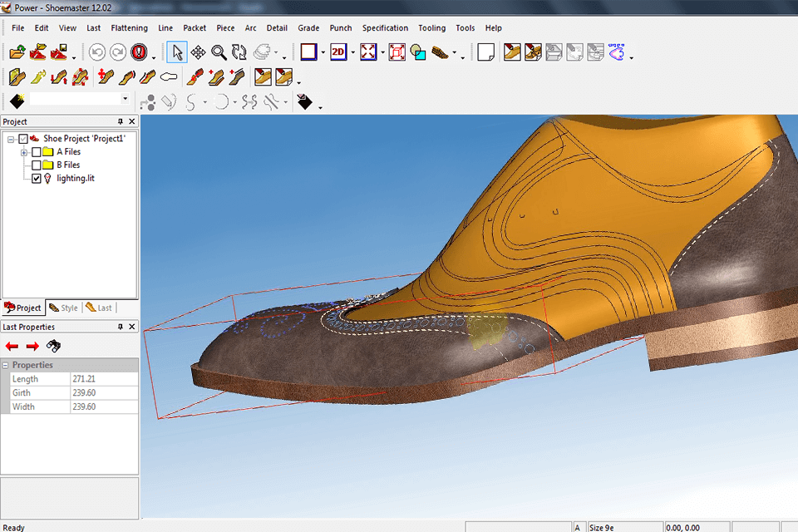Click the red left arrow button
Image resolution: width=798 pixels, height=532 pixels.
pyautogui.click(x=12, y=346)
